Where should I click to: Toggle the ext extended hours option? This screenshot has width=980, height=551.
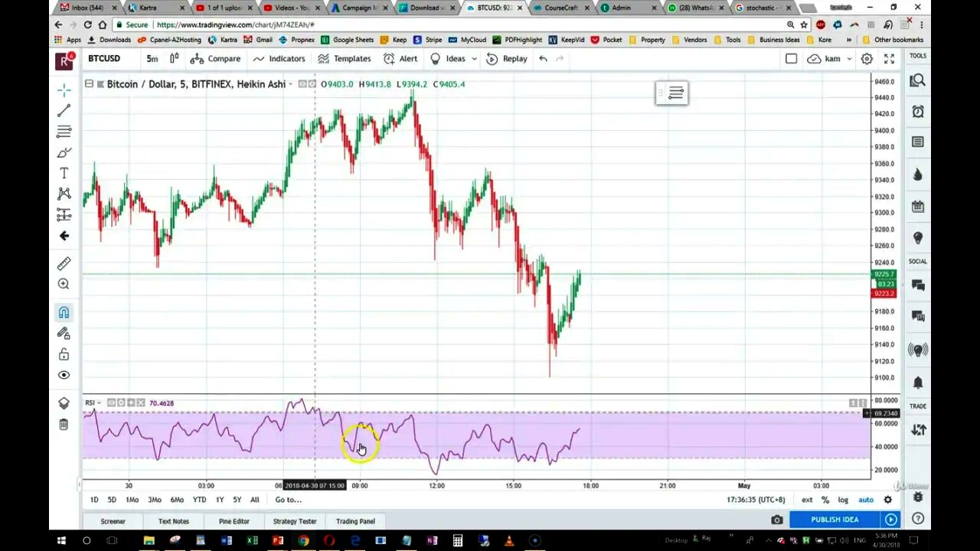coord(807,500)
